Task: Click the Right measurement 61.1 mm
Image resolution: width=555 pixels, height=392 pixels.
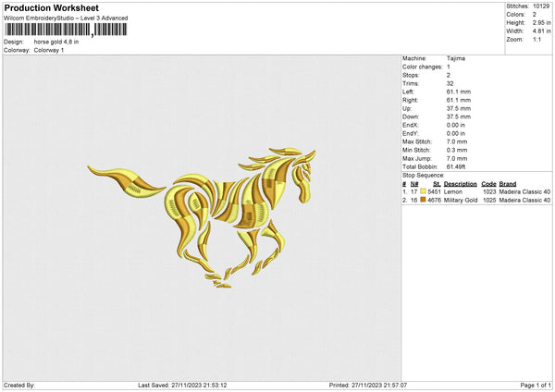Action: click(459, 100)
